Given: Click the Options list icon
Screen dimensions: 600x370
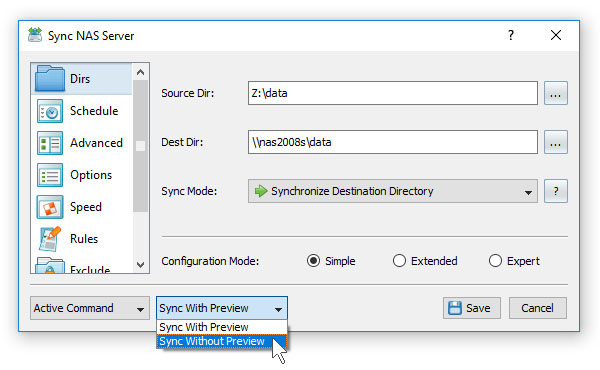Looking at the screenshot, I should point(50,175).
